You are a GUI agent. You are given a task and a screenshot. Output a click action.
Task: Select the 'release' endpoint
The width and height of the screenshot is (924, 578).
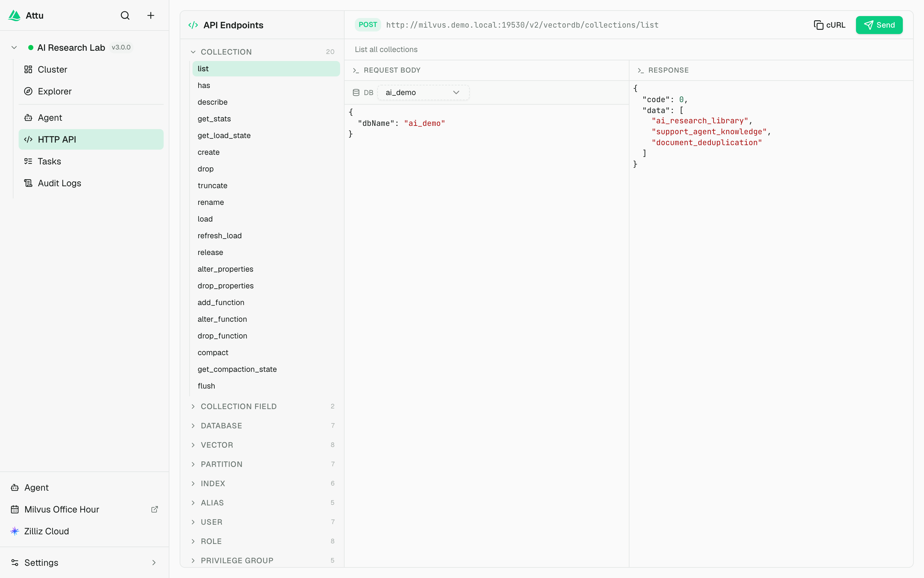266,252
